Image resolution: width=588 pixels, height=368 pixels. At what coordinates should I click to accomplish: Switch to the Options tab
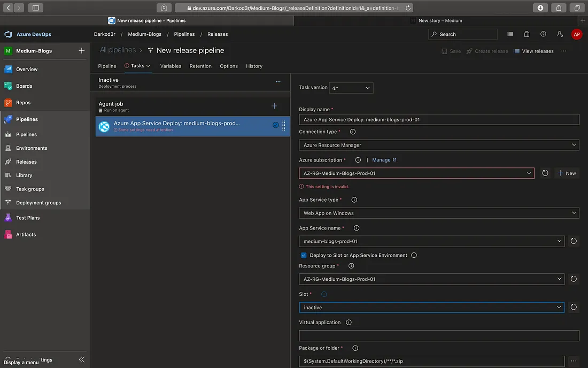[229, 66]
